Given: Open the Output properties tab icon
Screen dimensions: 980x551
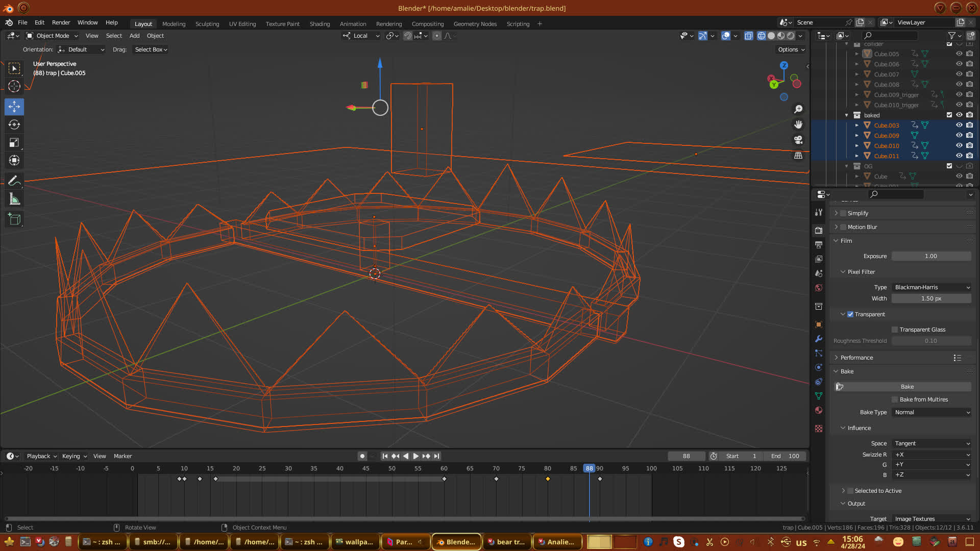Looking at the screenshot, I should (819, 245).
